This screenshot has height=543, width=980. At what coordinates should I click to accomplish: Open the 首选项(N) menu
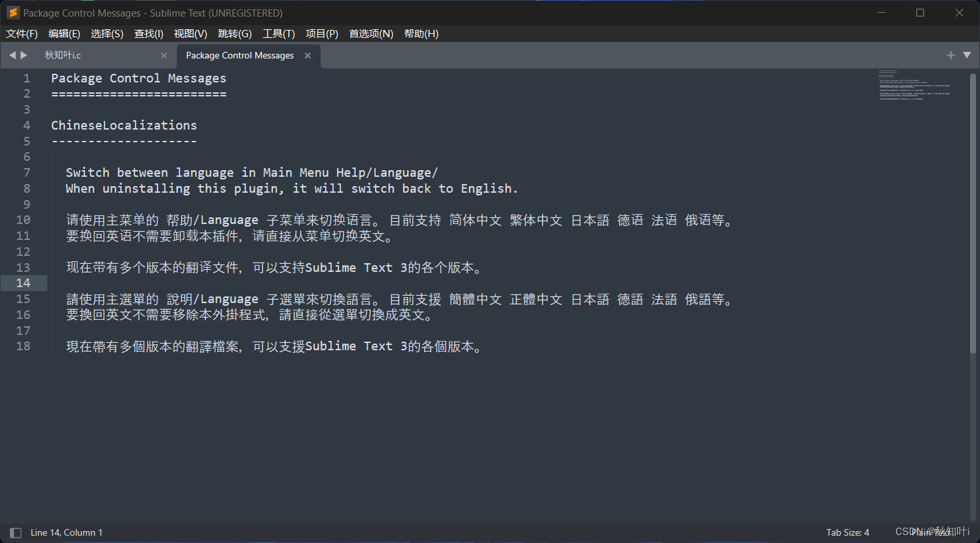(x=371, y=34)
